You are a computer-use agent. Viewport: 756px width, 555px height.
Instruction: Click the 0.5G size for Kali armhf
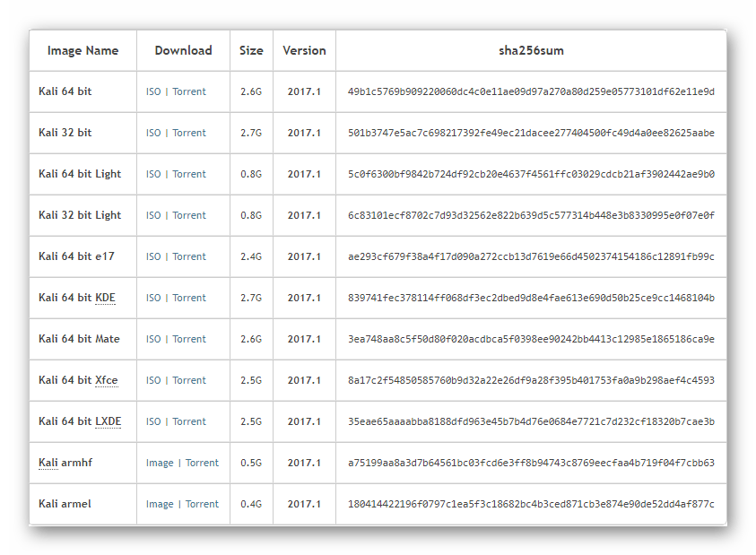click(x=251, y=463)
